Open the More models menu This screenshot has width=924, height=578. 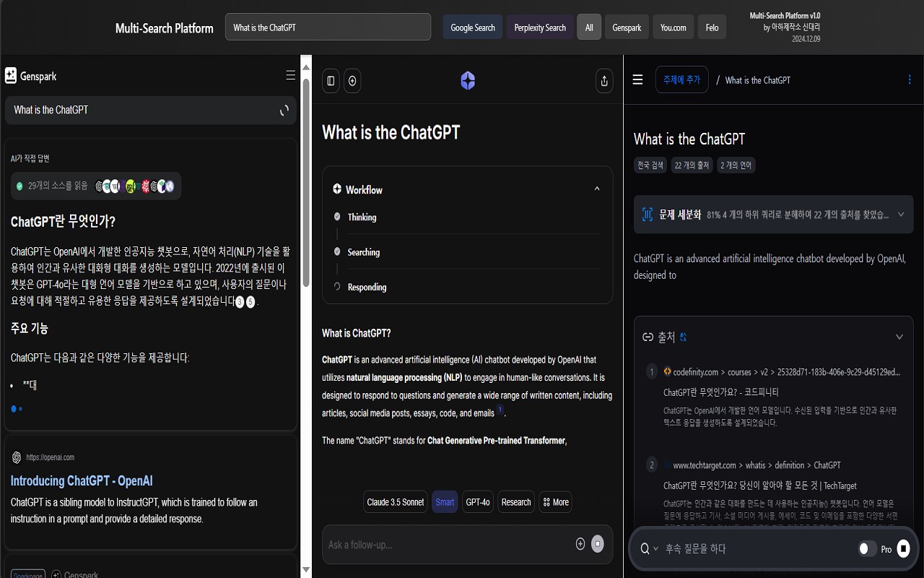(x=556, y=502)
